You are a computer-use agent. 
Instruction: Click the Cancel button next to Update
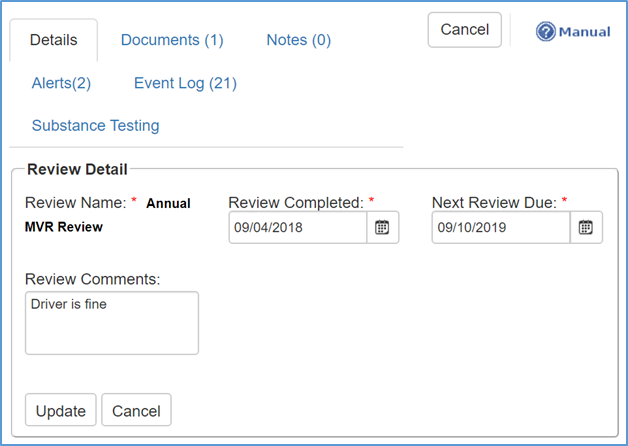[x=136, y=411]
